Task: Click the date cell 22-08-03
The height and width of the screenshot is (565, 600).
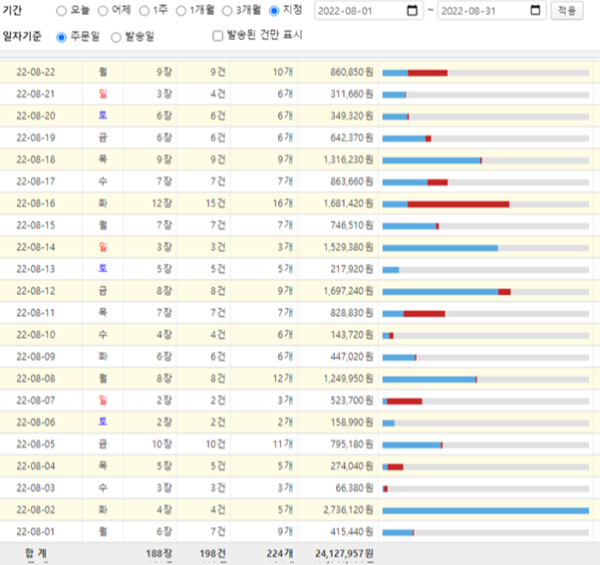Action: coord(36,488)
